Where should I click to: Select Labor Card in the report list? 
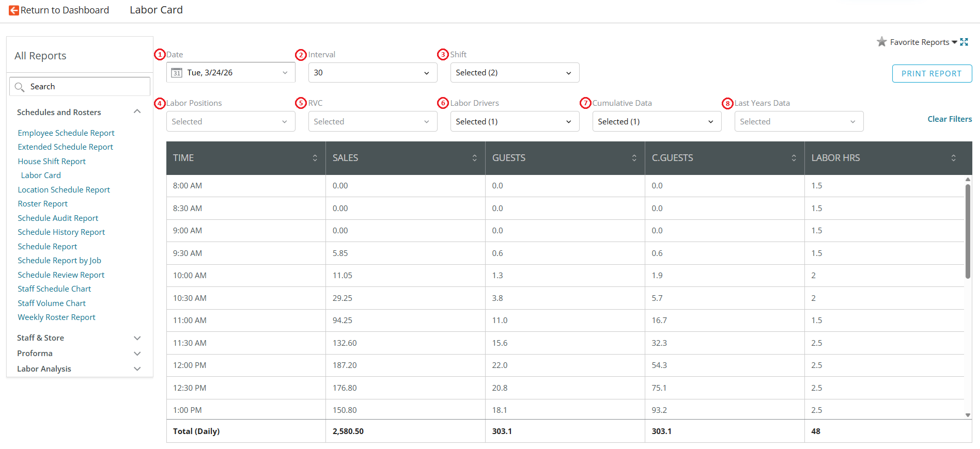[41, 175]
